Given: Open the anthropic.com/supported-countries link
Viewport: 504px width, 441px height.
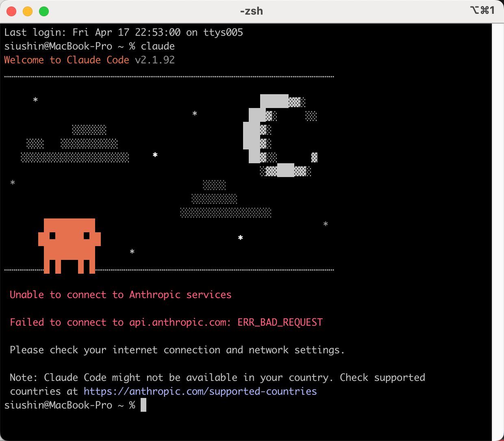Looking at the screenshot, I should (200, 391).
